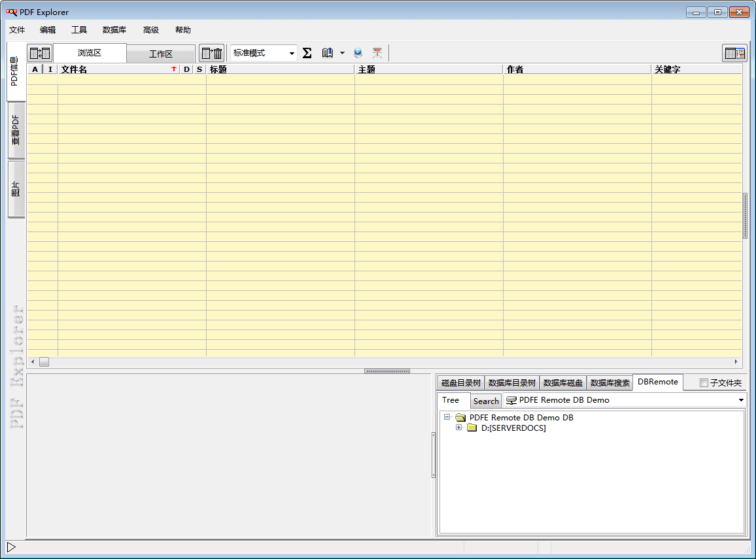756x559 pixels.
Task: Collapse the PDFE Remote DB Demo DB node
Action: [x=447, y=417]
